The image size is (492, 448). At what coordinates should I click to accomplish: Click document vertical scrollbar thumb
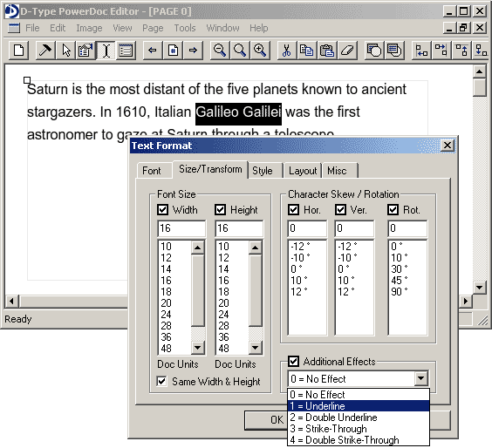479,87
